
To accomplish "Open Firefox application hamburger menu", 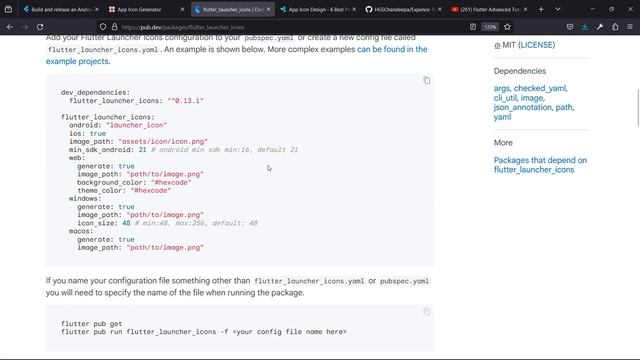I will 630,27.
